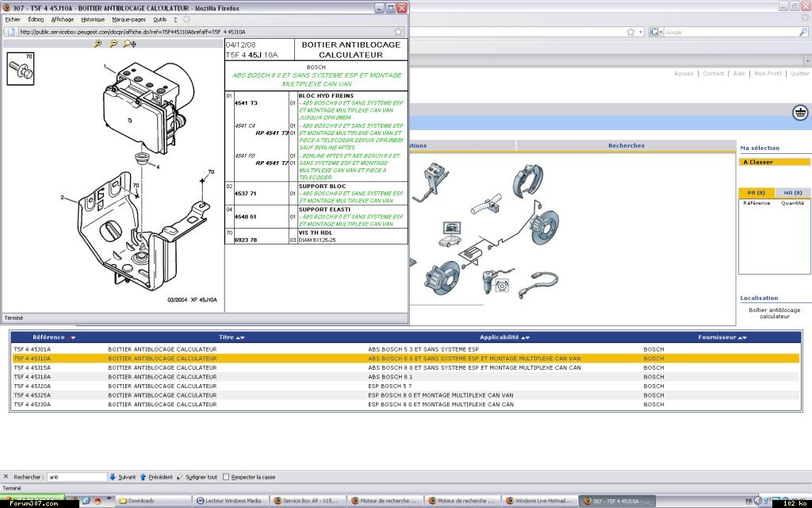
Task: Click the popup's URL address field
Action: click(x=205, y=32)
